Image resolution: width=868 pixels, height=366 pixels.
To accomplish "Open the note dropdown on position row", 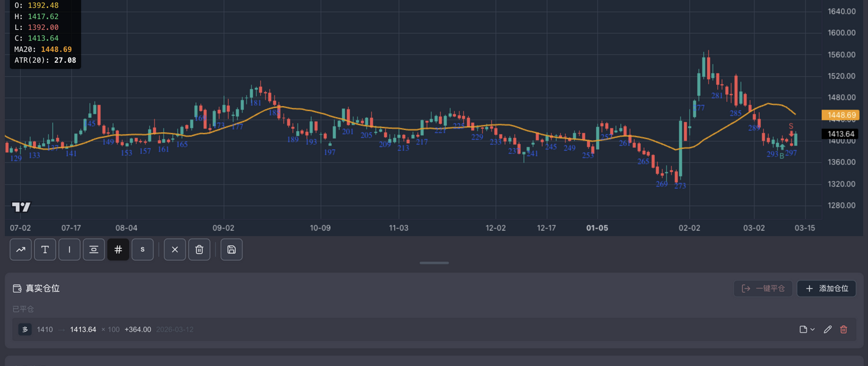I will pos(807,329).
